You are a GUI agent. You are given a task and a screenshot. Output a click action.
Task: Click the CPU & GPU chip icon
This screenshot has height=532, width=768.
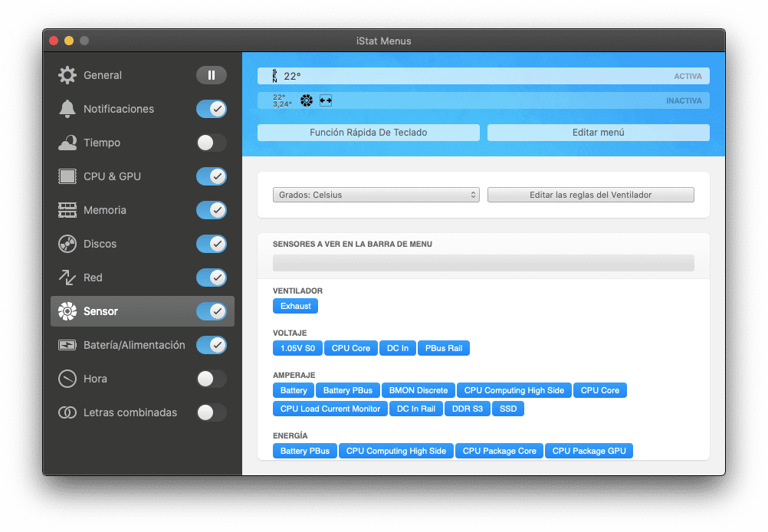[67, 176]
